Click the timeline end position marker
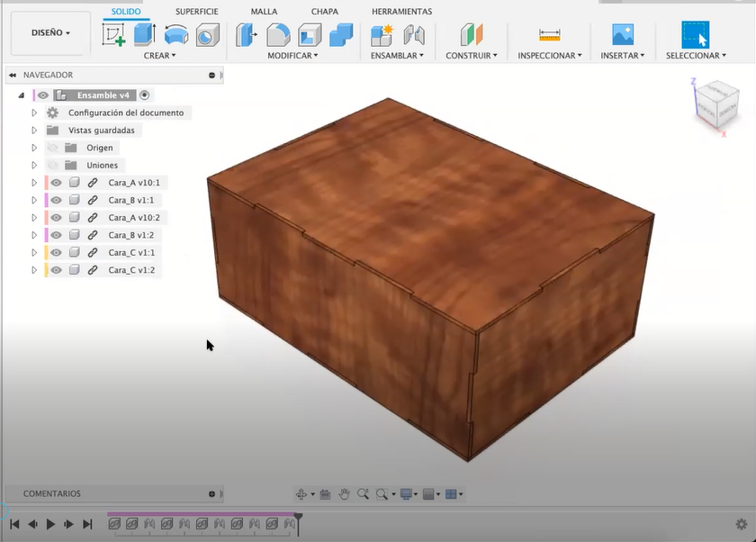Viewport: 756px width, 542px height. click(299, 518)
